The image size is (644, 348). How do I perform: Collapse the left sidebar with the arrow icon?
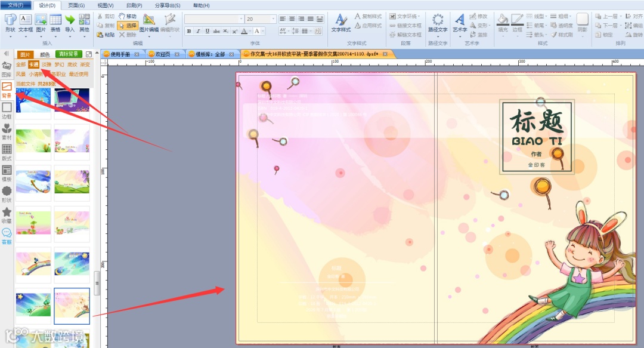point(6,54)
